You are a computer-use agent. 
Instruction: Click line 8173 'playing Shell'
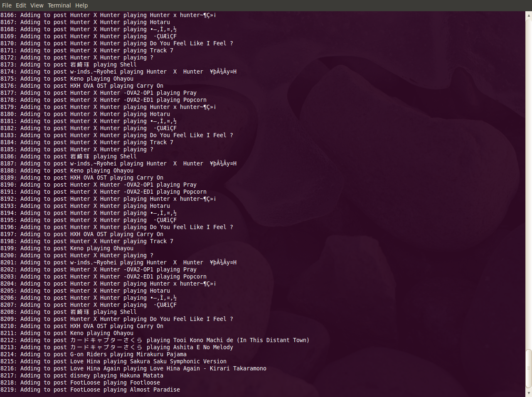coord(115,65)
